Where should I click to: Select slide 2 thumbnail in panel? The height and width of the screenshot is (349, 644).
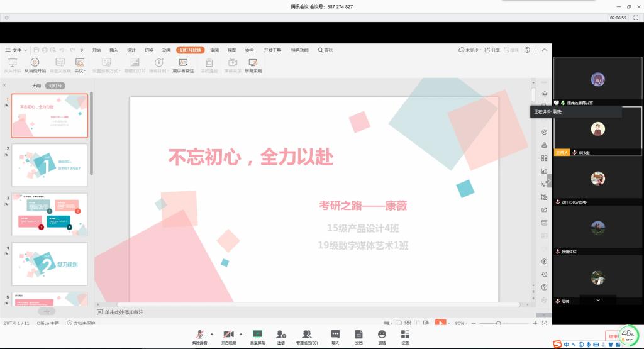(50, 165)
